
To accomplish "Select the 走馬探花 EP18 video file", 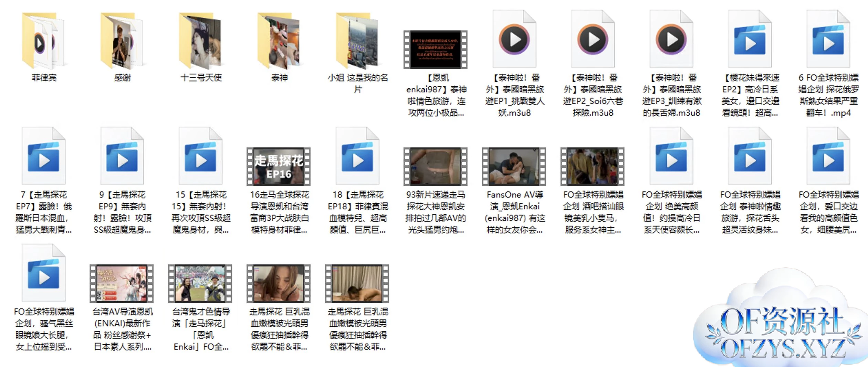I will pyautogui.click(x=358, y=157).
